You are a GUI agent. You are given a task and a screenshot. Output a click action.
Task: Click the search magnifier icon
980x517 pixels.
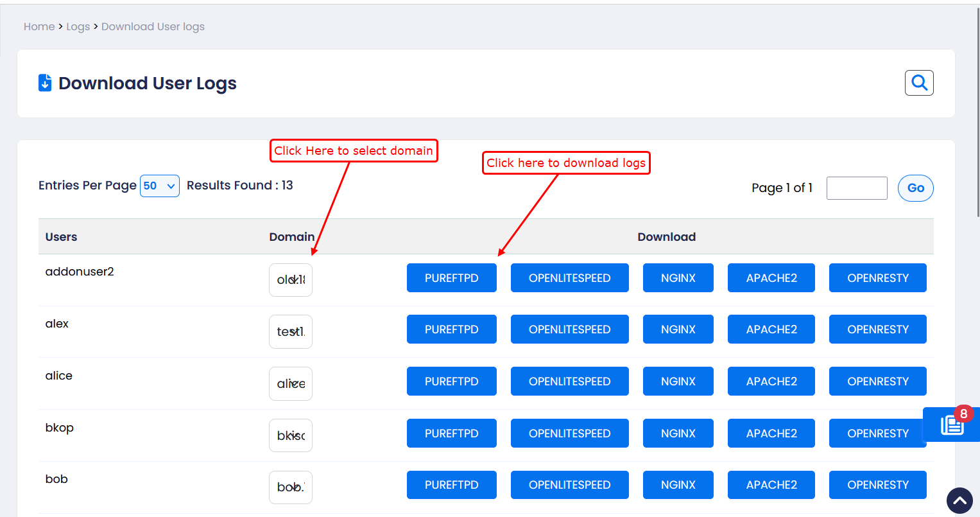point(919,83)
